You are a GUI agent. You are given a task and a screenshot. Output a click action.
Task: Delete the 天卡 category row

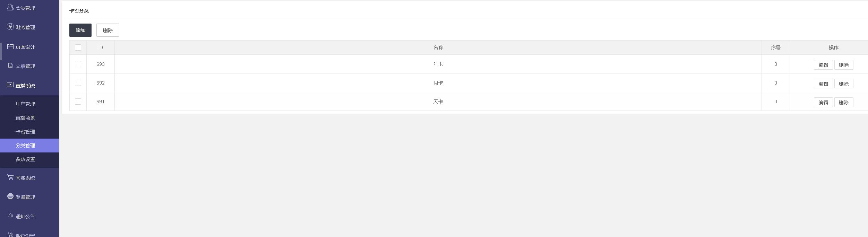tap(844, 102)
